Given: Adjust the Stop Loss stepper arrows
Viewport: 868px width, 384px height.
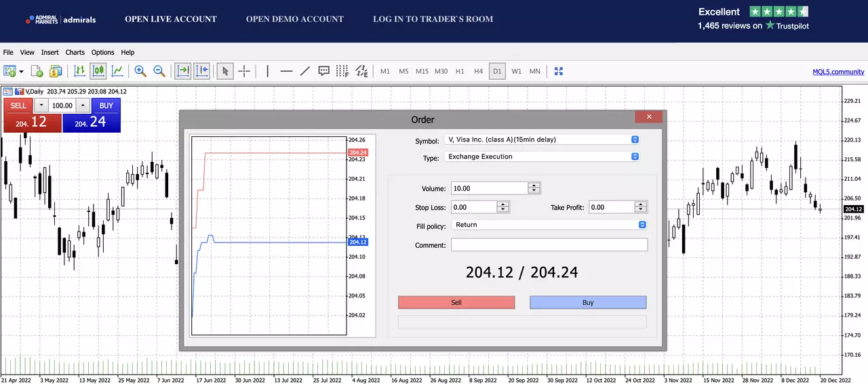Looking at the screenshot, I should pyautogui.click(x=502, y=207).
